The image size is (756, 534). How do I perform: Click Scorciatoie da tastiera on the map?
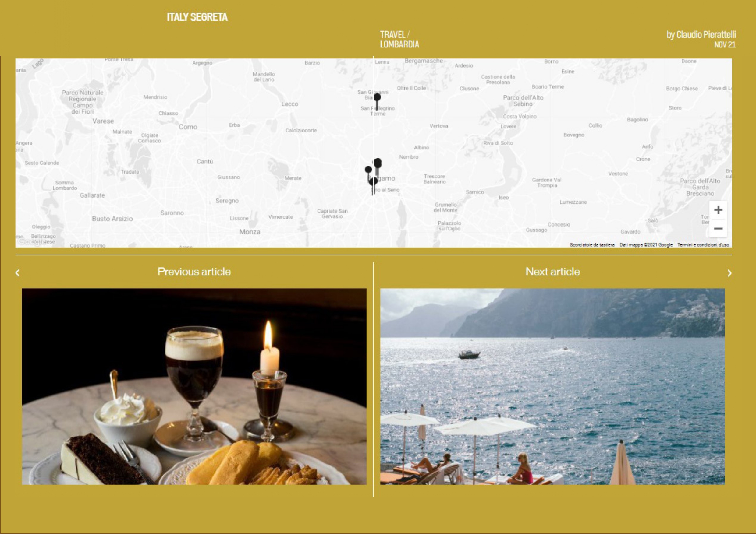click(x=592, y=245)
